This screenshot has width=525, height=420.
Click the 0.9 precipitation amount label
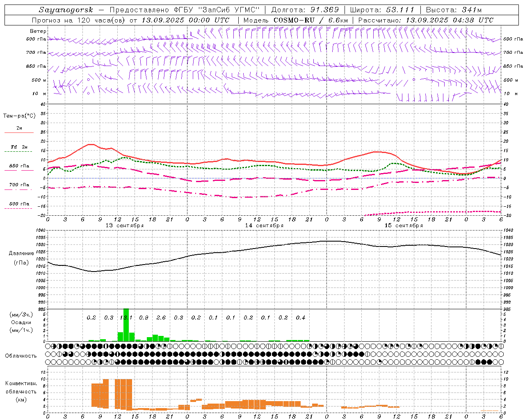tap(144, 317)
